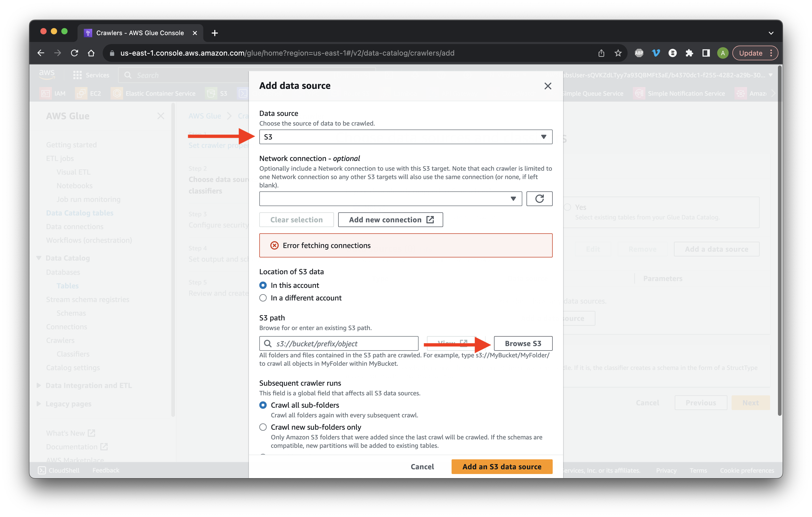Select Crawl all sub-folders option
The image size is (812, 517).
263,405
